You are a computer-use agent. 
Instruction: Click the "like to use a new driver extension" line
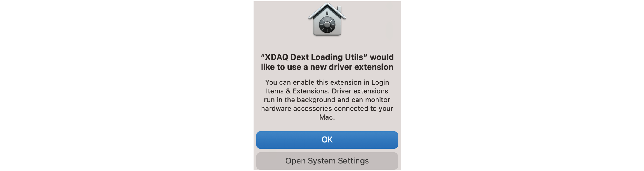(x=327, y=67)
